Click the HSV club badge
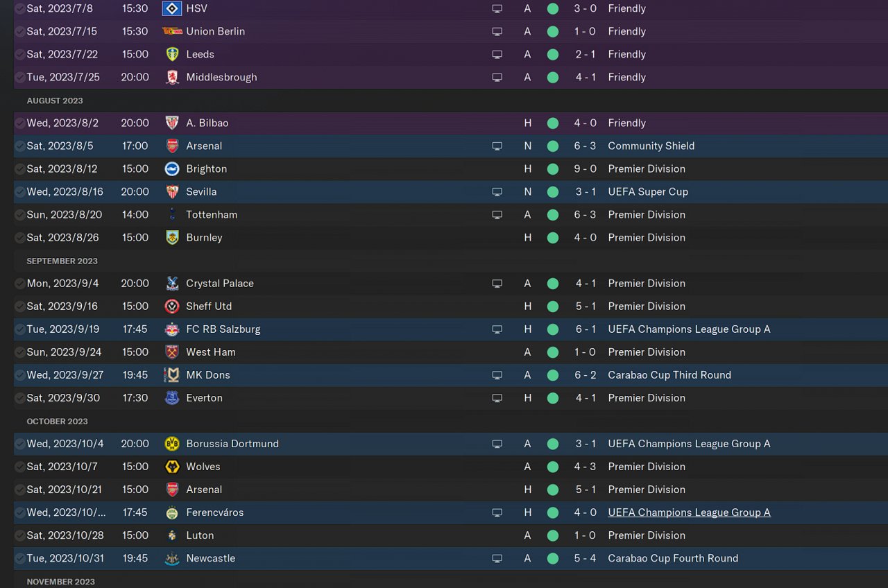 tap(171, 8)
